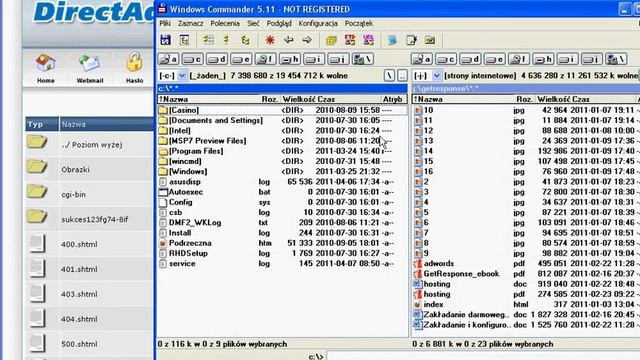Sort right panel by Nazwa column header

(x=462, y=99)
